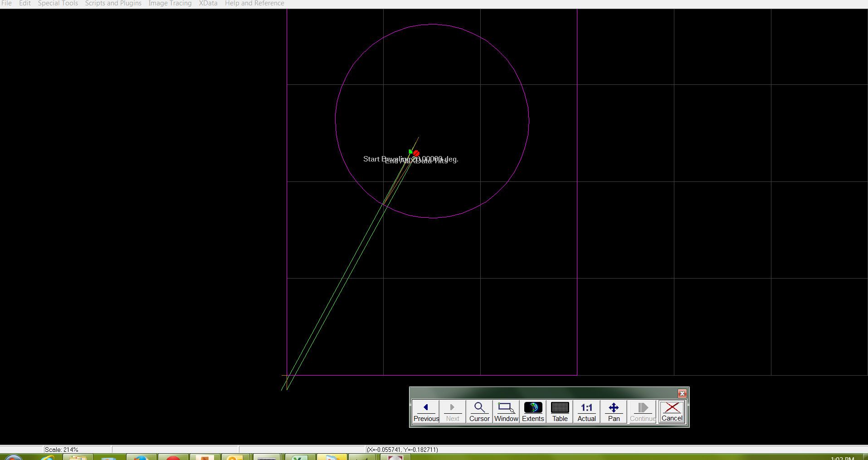
Task: Cancel the current zoom operation
Action: (671, 411)
